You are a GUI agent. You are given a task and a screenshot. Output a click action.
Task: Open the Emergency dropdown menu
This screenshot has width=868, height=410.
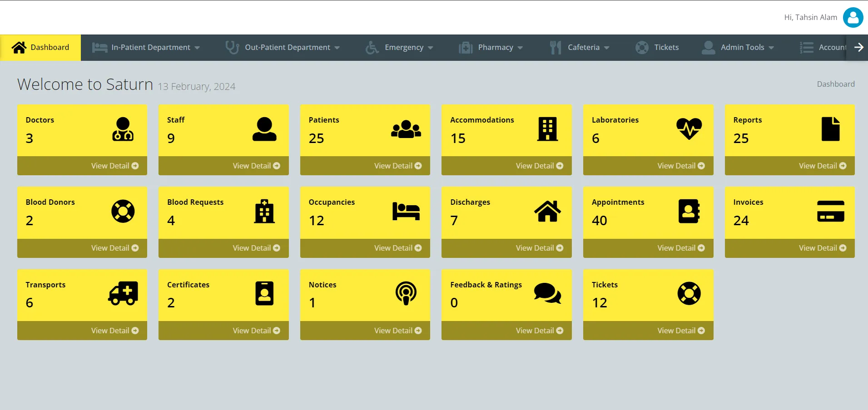click(399, 47)
